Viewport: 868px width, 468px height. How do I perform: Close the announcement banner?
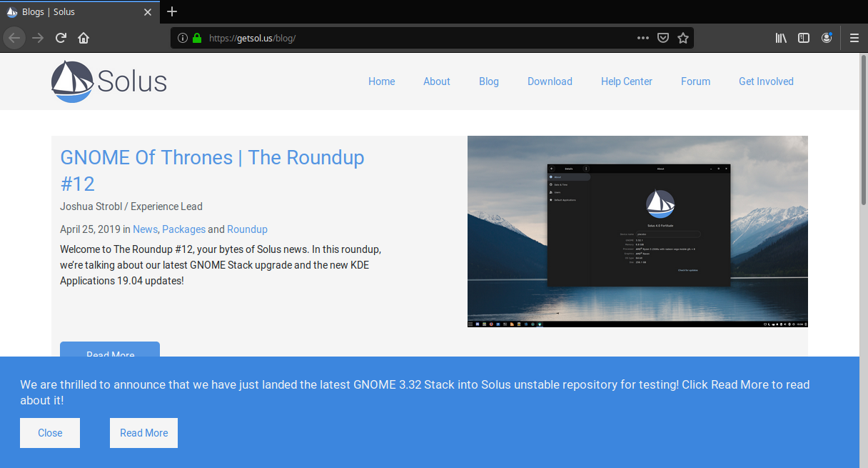click(x=50, y=433)
